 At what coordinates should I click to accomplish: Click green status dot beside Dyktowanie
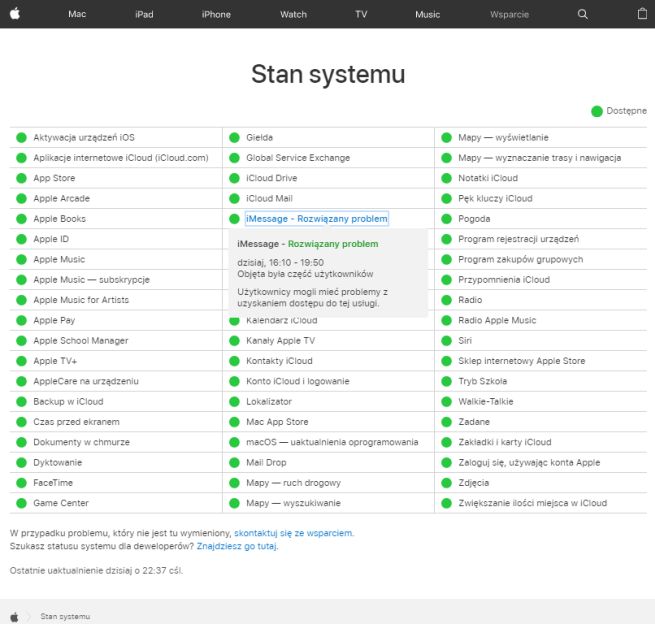pos(21,463)
